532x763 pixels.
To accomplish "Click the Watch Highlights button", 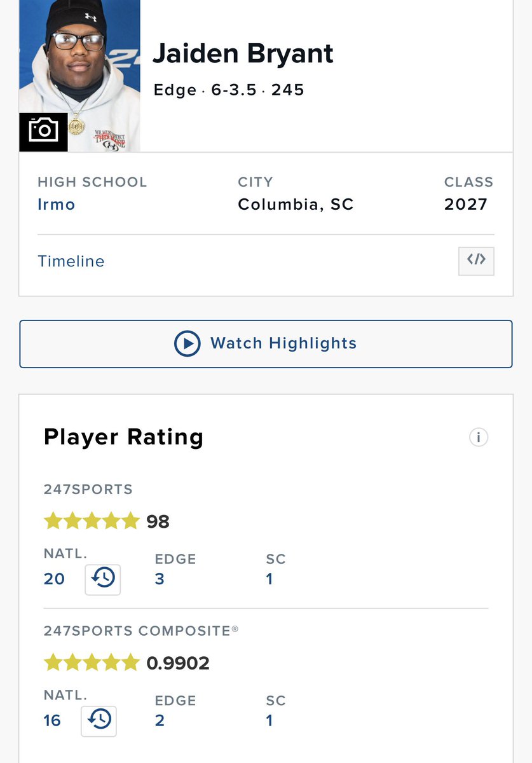I will click(x=266, y=344).
